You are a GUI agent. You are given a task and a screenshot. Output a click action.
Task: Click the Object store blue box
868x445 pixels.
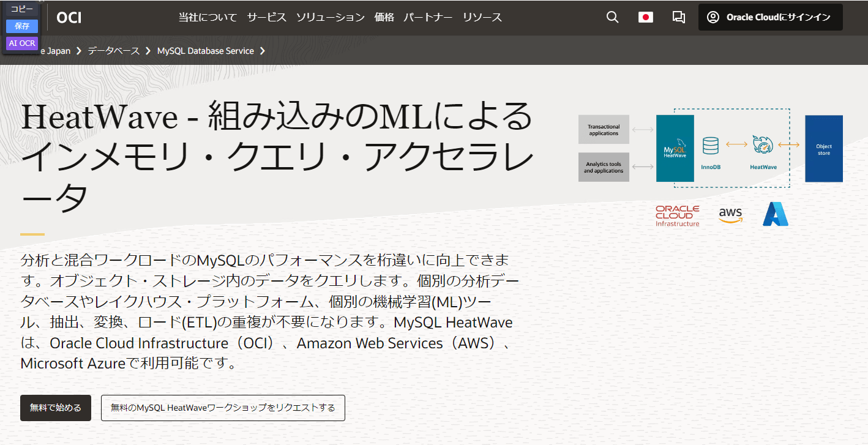(x=824, y=148)
